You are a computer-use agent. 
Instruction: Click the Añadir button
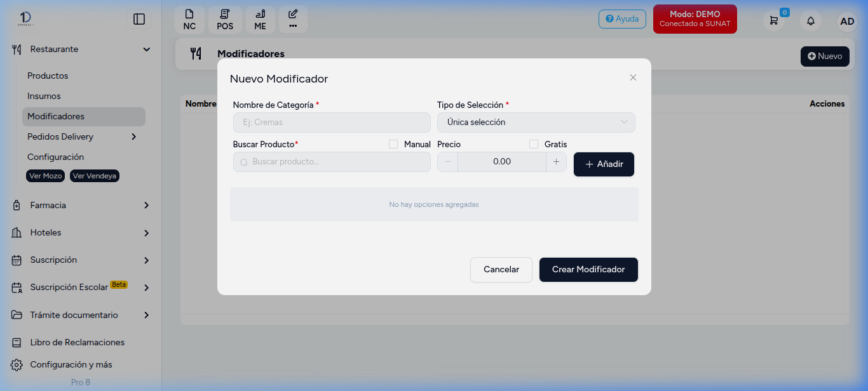(604, 164)
